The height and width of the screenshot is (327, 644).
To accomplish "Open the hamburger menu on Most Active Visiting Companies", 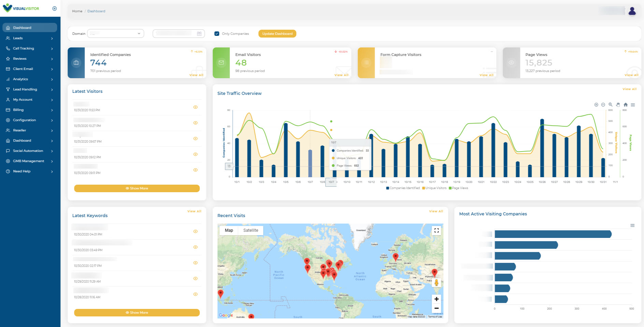I will tap(632, 225).
